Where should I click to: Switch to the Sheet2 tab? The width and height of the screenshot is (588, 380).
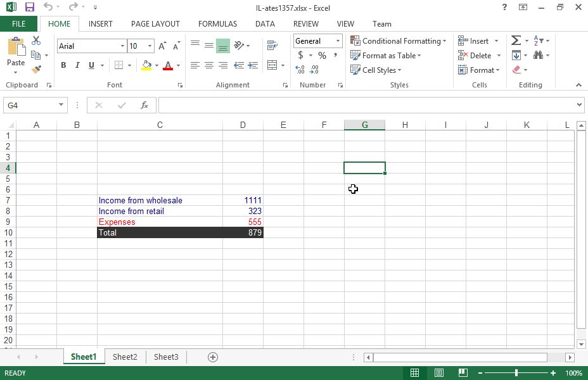tap(125, 357)
